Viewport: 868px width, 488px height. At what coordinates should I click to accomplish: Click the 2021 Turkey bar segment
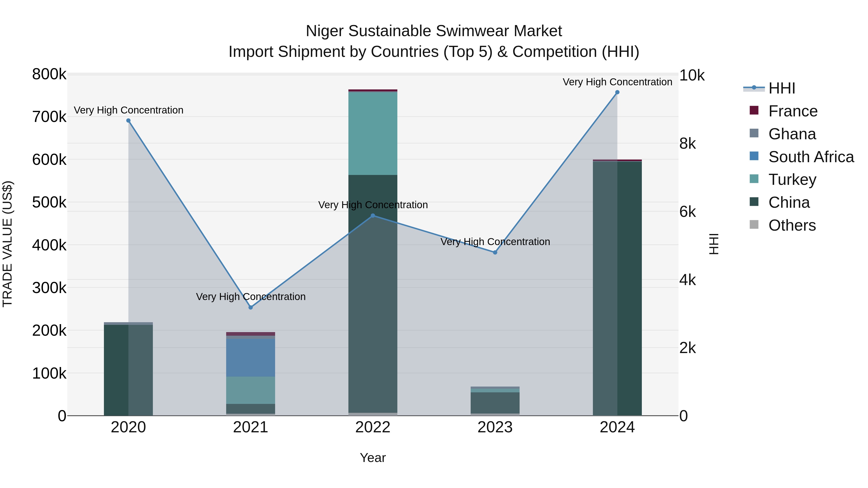pos(251,390)
